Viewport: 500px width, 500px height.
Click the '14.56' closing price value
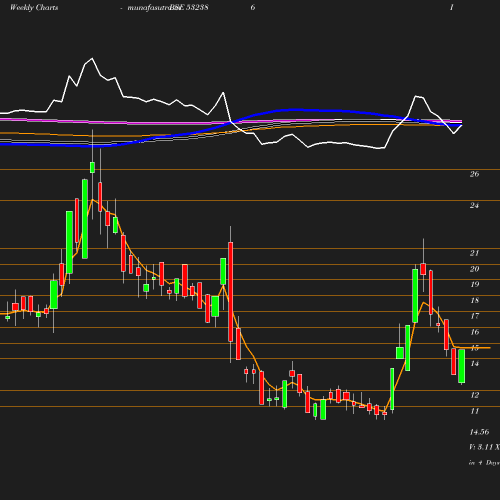click(479, 432)
